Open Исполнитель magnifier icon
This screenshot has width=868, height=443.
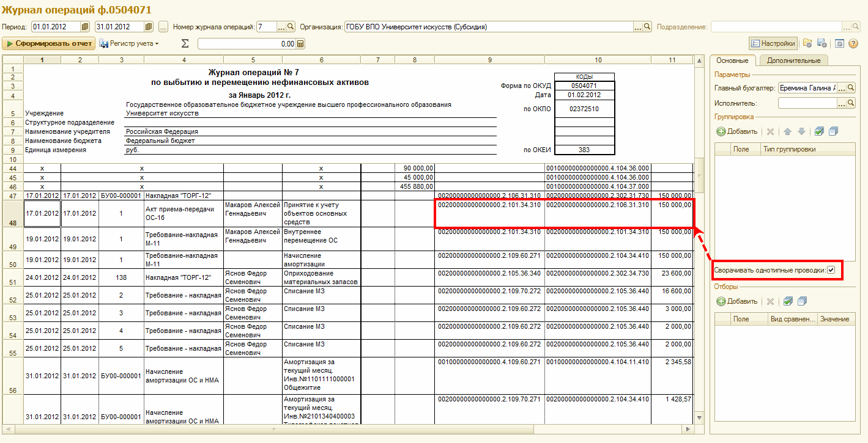coord(851,104)
